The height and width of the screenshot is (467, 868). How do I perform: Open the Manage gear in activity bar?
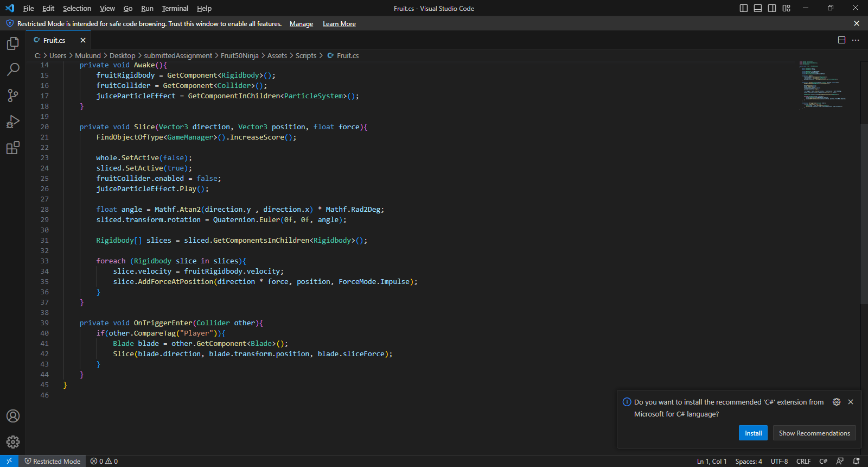[x=13, y=442]
